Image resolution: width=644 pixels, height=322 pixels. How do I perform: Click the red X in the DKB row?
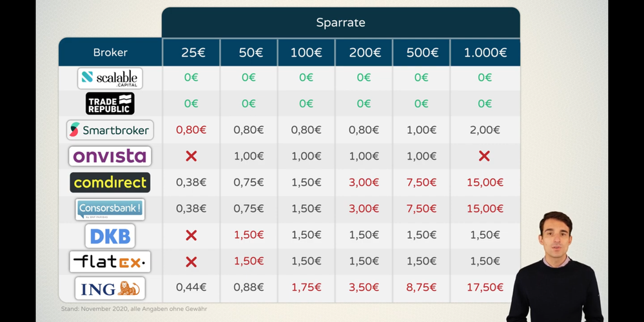coord(191,236)
